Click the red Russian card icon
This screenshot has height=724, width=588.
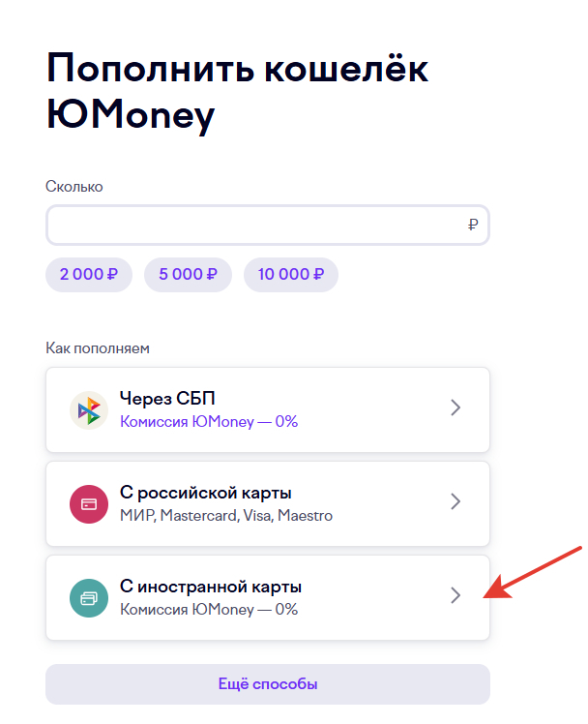pyautogui.click(x=89, y=504)
